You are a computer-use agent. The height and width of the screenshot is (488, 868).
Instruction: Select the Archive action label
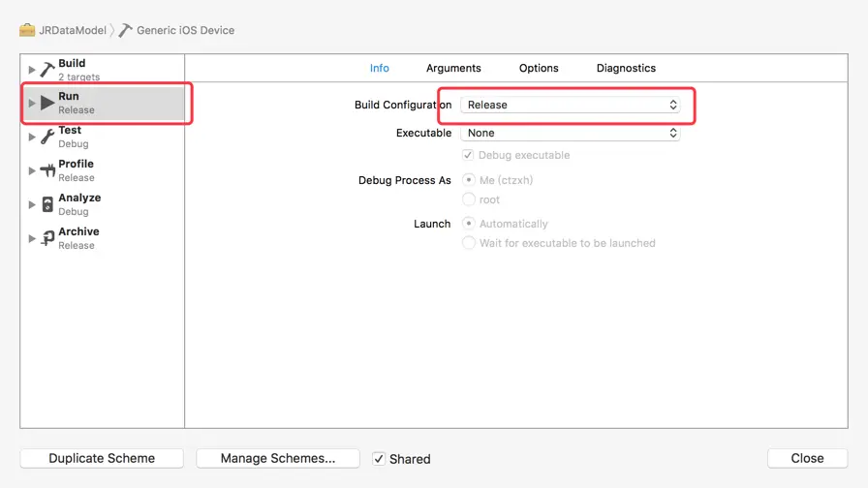[x=78, y=231]
